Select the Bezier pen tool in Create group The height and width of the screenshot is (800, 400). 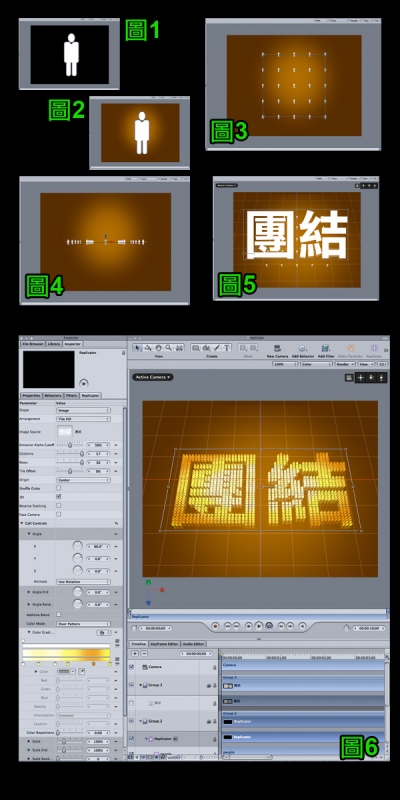[206, 348]
